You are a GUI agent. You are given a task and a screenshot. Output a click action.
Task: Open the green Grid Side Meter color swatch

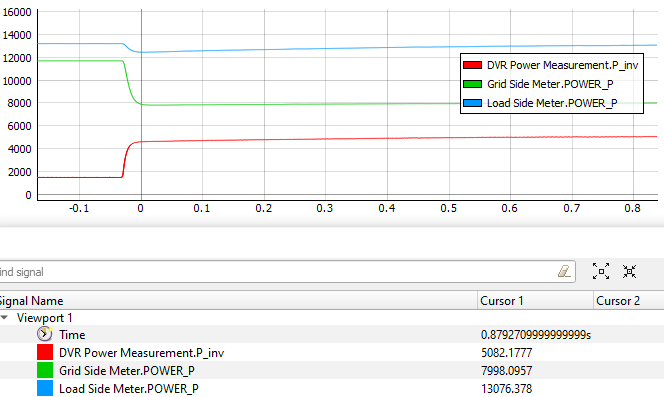pos(45,370)
